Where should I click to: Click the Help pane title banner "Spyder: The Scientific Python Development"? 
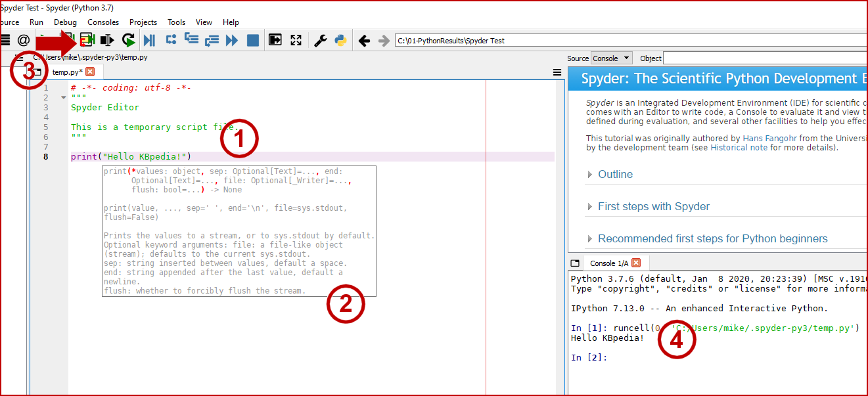[719, 79]
